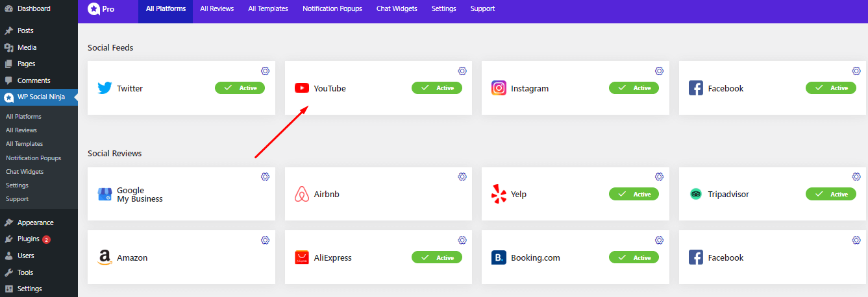Toggle the Instagram Active status
868x297 pixels.
point(634,88)
